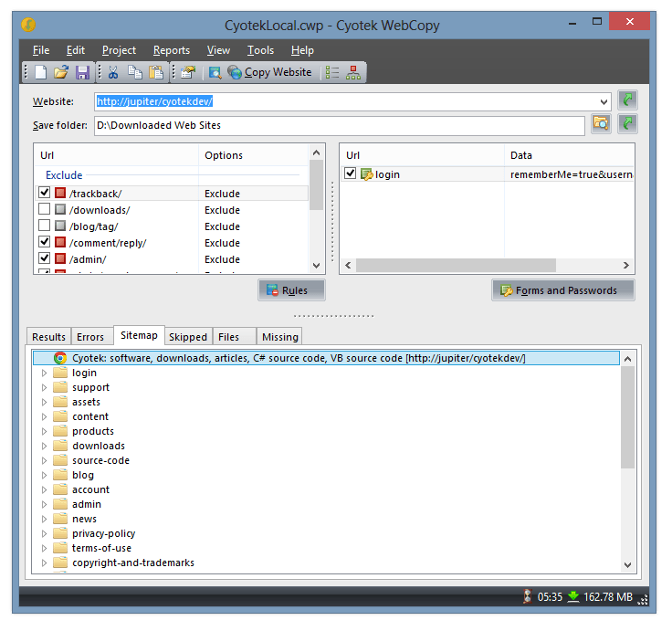
Task: Expand the support sitemap node
Action: tap(44, 387)
